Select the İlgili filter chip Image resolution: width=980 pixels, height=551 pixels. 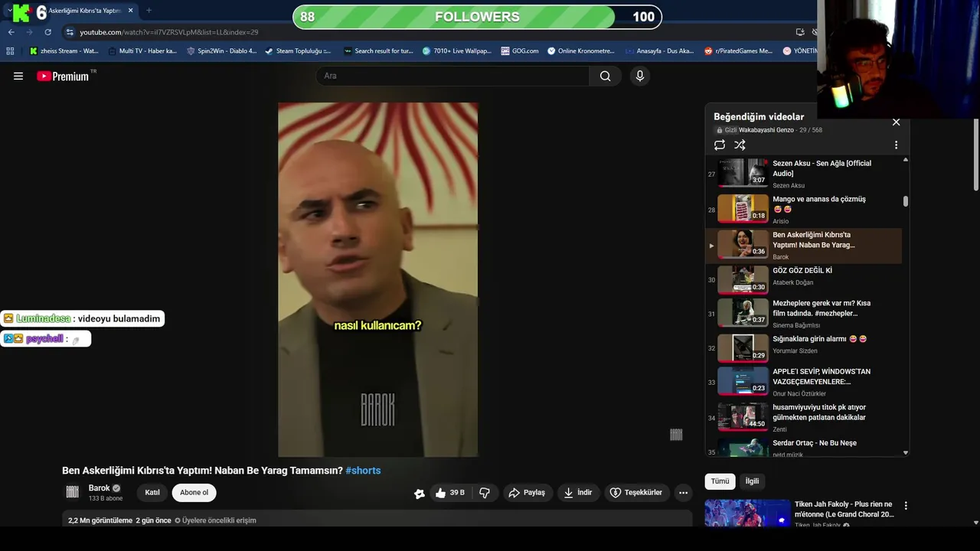[753, 481]
